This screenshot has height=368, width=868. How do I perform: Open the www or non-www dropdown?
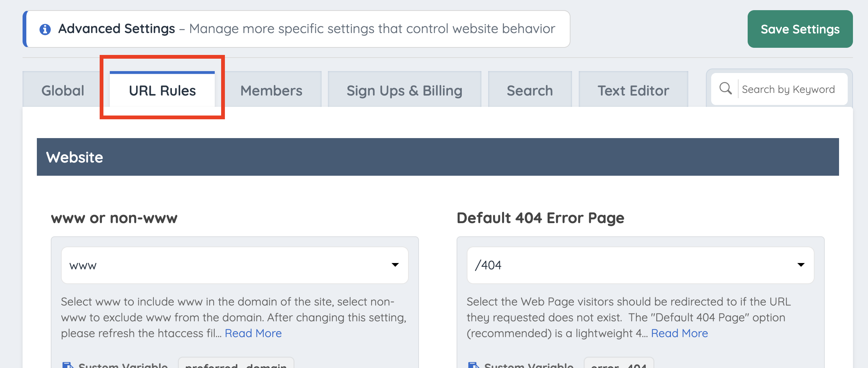[235, 265]
